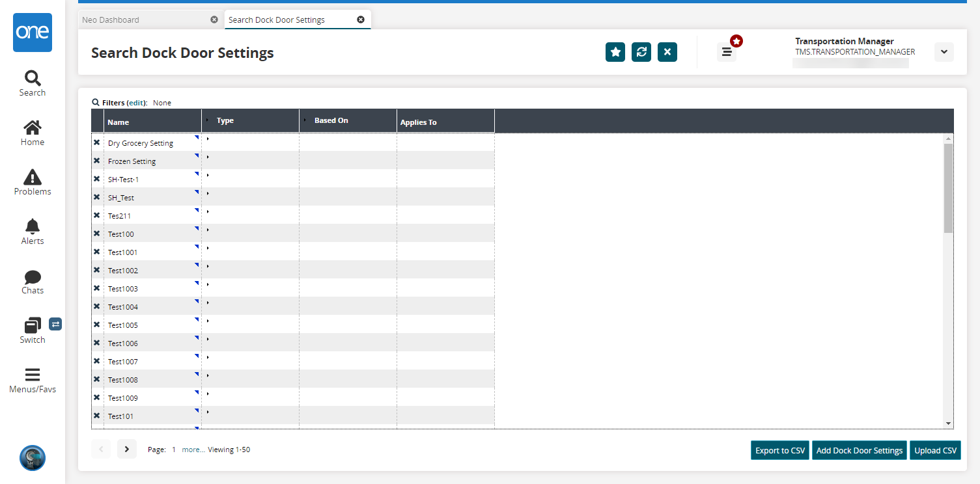Click the Export to CSV button
The height and width of the screenshot is (484, 980).
pyautogui.click(x=779, y=450)
